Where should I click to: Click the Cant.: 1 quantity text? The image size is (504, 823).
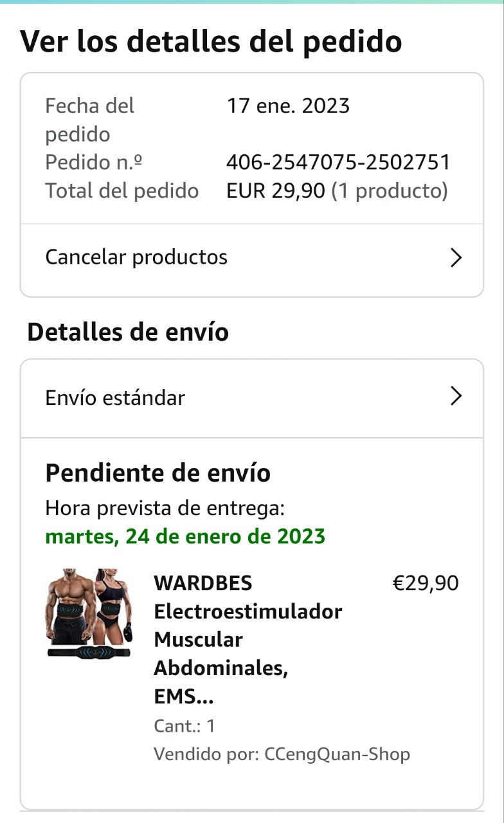point(184,726)
